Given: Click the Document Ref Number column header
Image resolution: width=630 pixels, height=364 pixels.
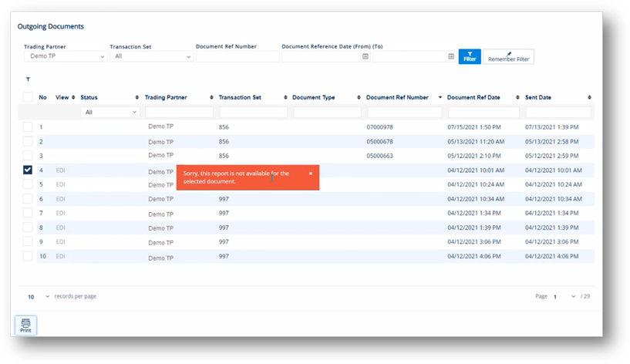Looking at the screenshot, I should pyautogui.click(x=397, y=98).
